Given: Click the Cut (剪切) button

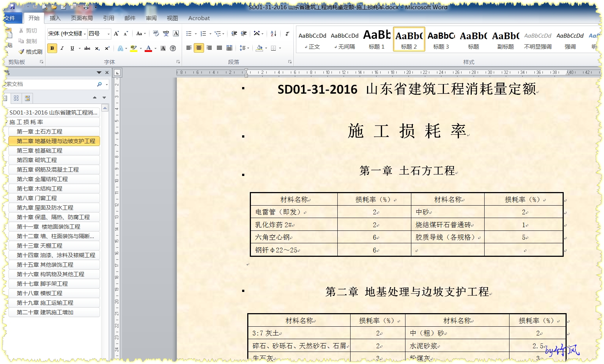Looking at the screenshot, I should click(x=28, y=31).
